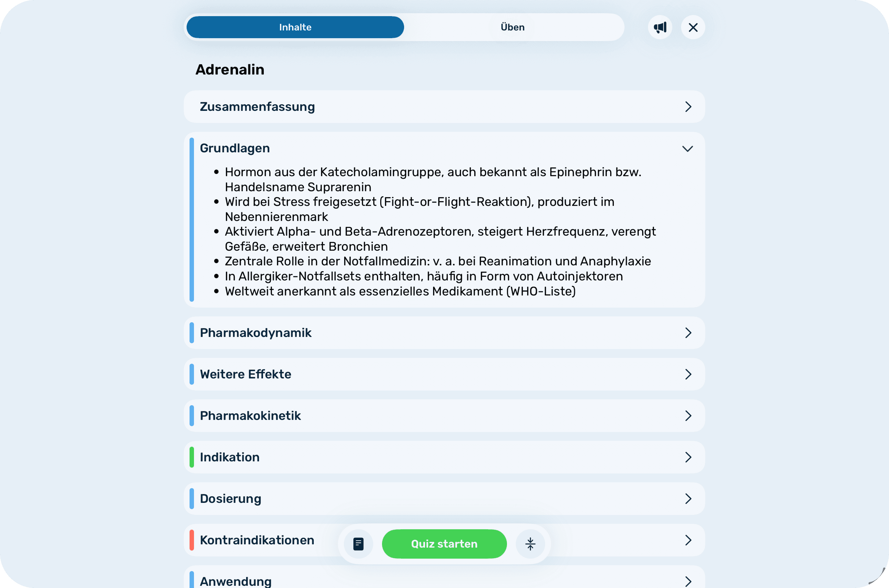889x588 pixels.
Task: Collapse the Grundlagen section
Action: 688,148
